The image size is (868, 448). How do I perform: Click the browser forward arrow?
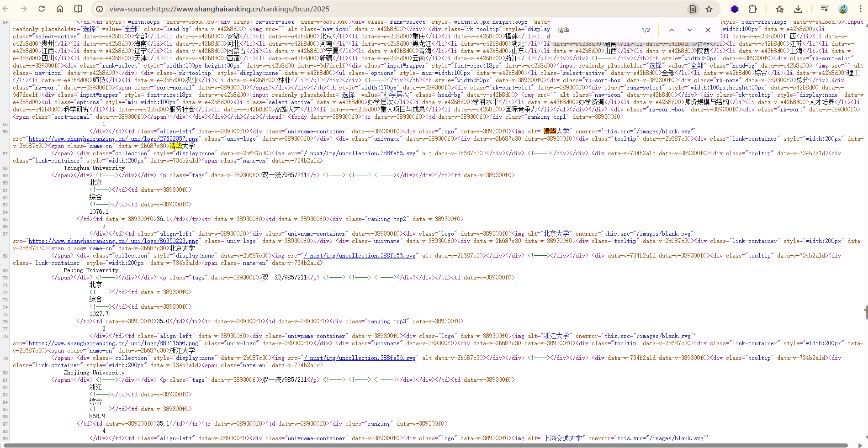pos(24,9)
